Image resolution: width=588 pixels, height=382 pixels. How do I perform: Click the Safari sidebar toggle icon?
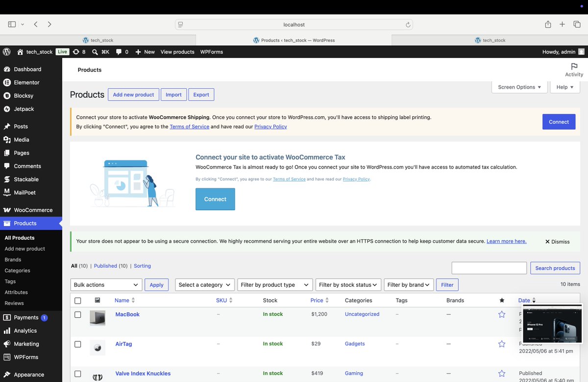[x=12, y=24]
